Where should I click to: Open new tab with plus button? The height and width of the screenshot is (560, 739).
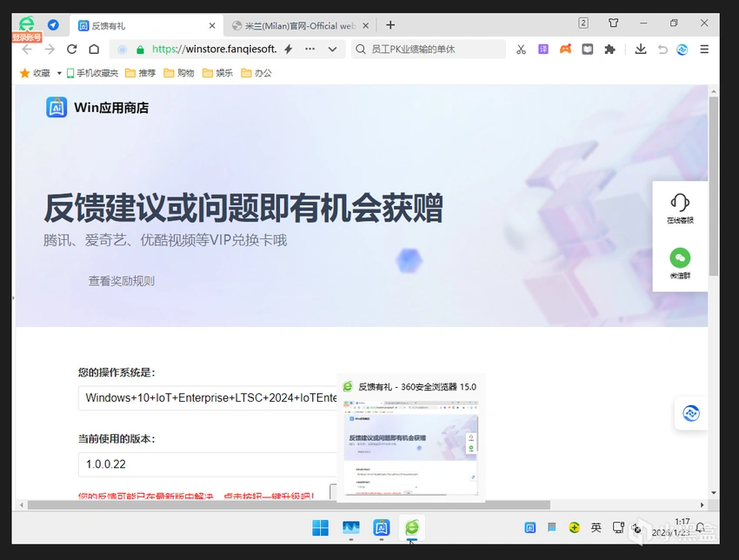[390, 25]
